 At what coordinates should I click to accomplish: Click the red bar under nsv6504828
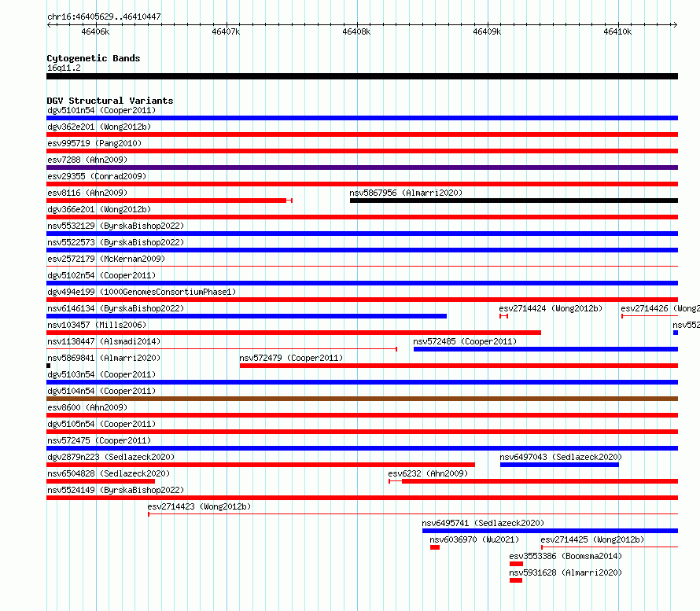101,481
